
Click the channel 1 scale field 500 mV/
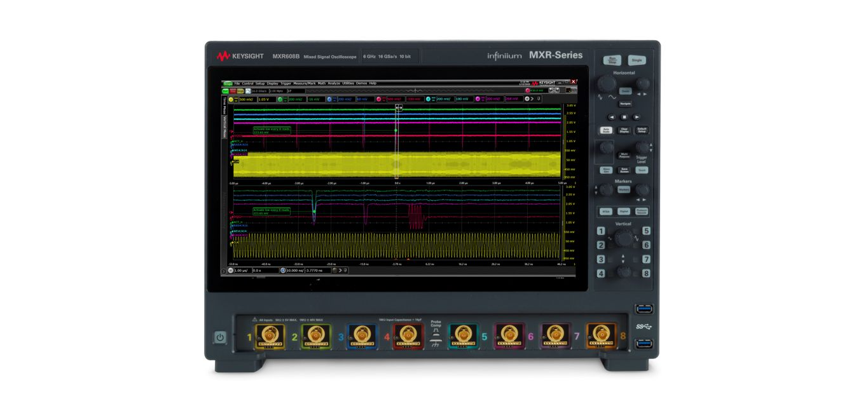pyautogui.click(x=246, y=99)
